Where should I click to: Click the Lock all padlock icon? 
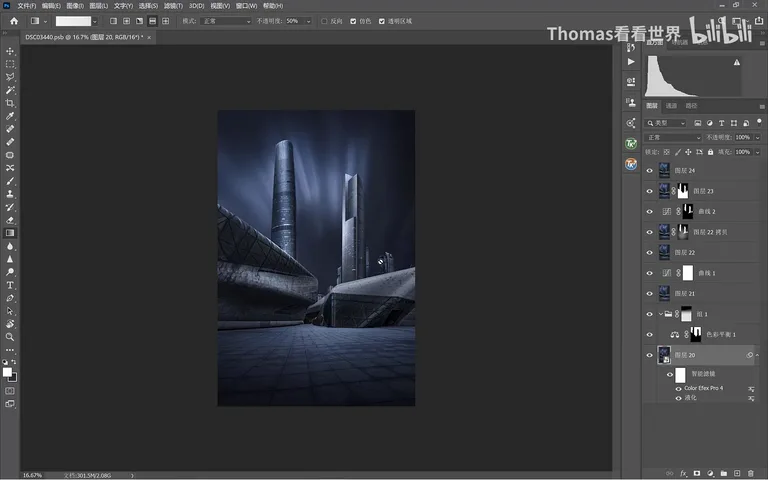[x=710, y=152]
